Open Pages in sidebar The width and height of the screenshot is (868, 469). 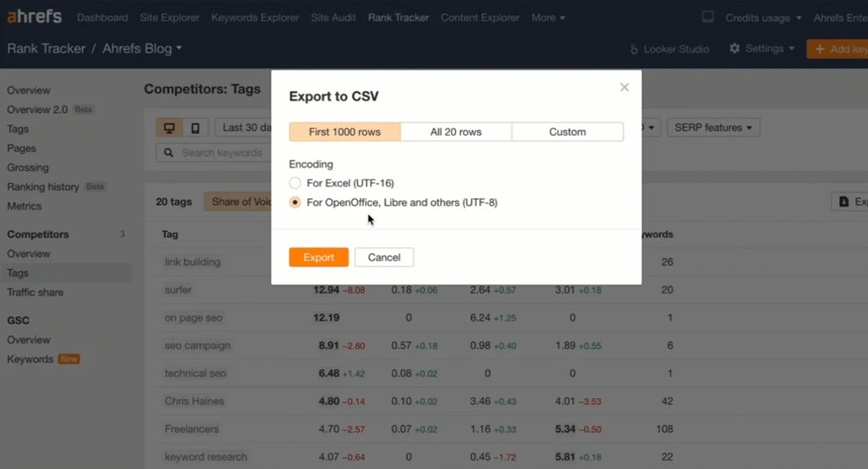22,148
